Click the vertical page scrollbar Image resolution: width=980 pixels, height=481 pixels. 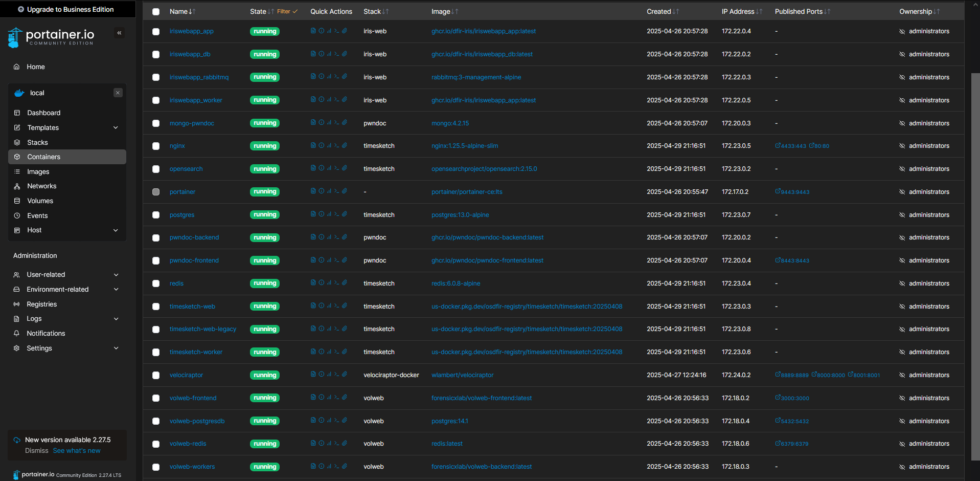point(975,266)
